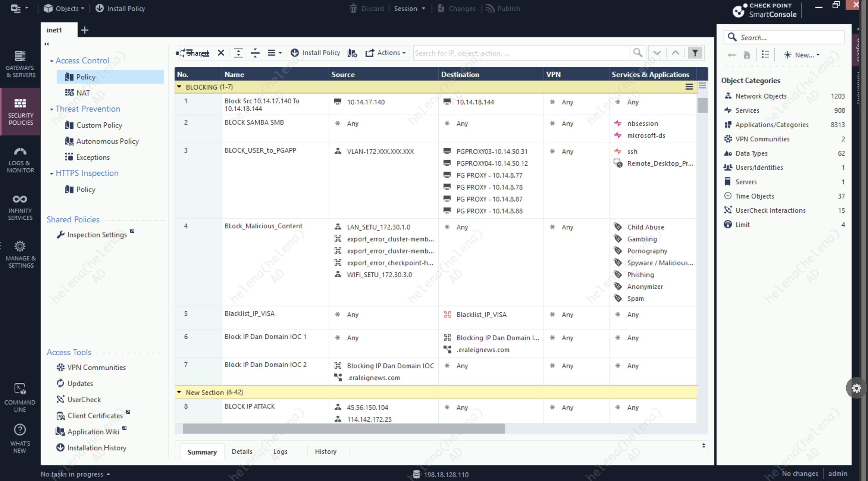Switch to the Logs tab
Viewport: 868px width, 481px height.
[x=280, y=452]
